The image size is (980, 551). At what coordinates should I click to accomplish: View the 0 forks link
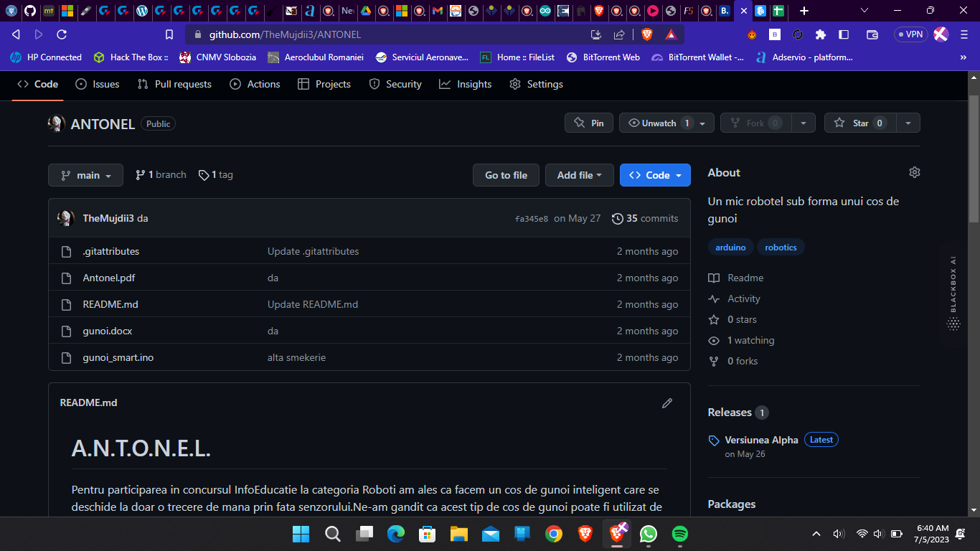point(733,361)
